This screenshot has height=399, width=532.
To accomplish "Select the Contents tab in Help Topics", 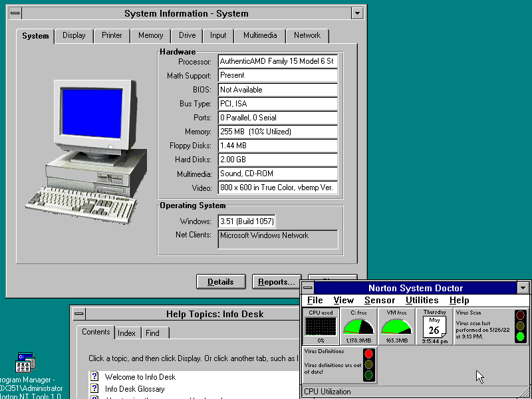I will coord(96,332).
